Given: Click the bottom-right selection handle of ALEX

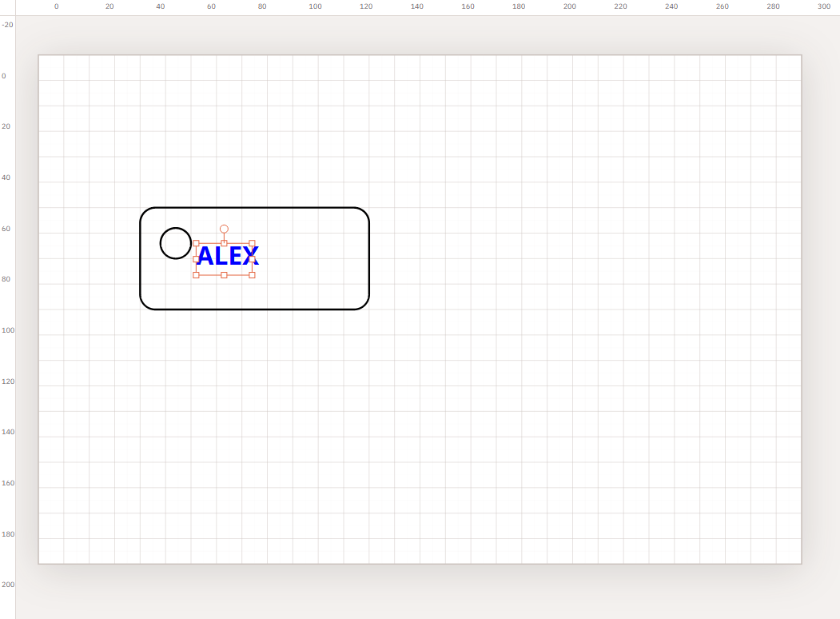Looking at the screenshot, I should pos(252,275).
